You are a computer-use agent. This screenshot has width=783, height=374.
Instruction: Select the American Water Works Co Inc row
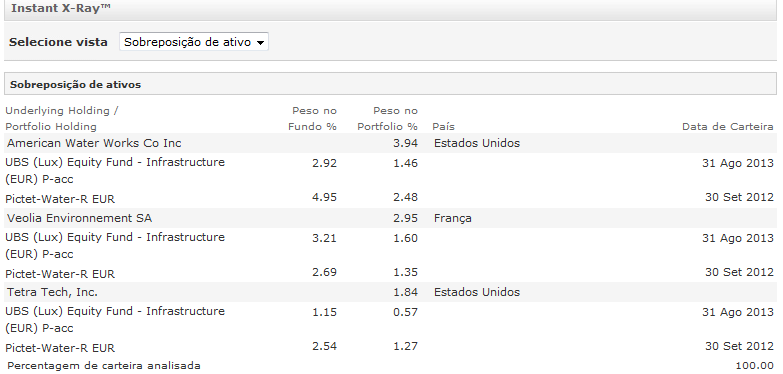coord(391,143)
